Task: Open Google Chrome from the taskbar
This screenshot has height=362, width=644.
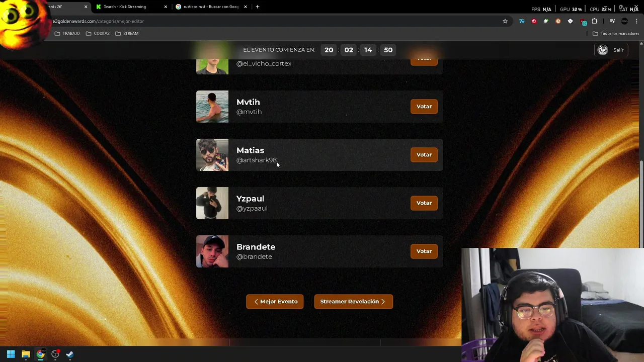Action: [40, 354]
